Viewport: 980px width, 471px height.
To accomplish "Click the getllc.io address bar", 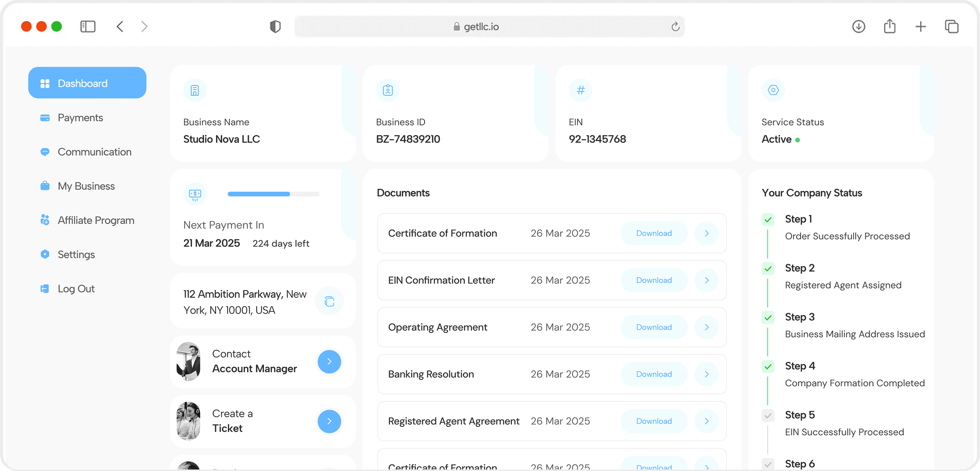I will tap(481, 27).
